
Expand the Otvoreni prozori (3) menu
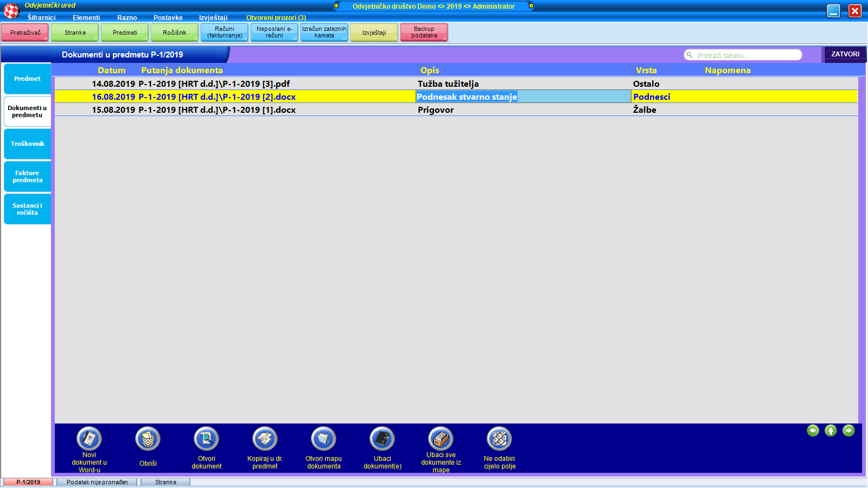coord(276,18)
